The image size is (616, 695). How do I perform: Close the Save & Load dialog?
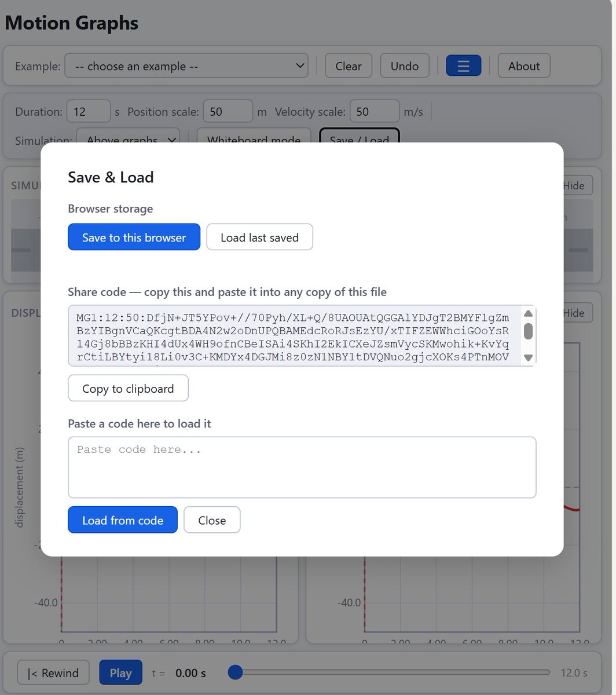(x=212, y=520)
